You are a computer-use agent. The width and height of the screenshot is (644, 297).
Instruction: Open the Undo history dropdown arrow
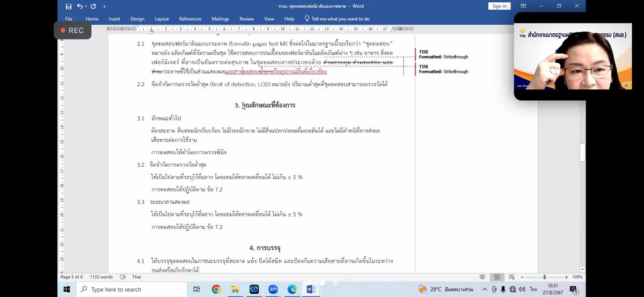pyautogui.click(x=85, y=6)
